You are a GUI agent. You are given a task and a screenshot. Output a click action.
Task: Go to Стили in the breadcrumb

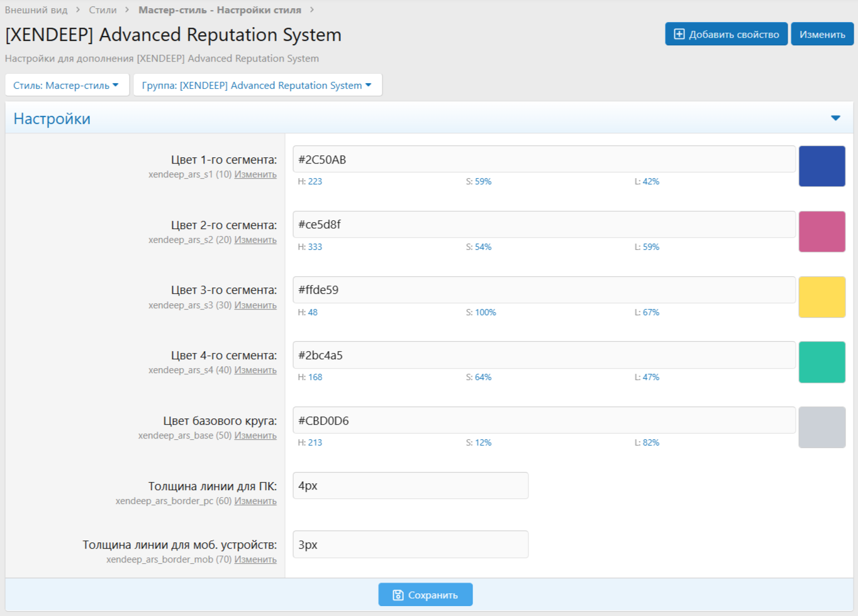[x=103, y=10]
